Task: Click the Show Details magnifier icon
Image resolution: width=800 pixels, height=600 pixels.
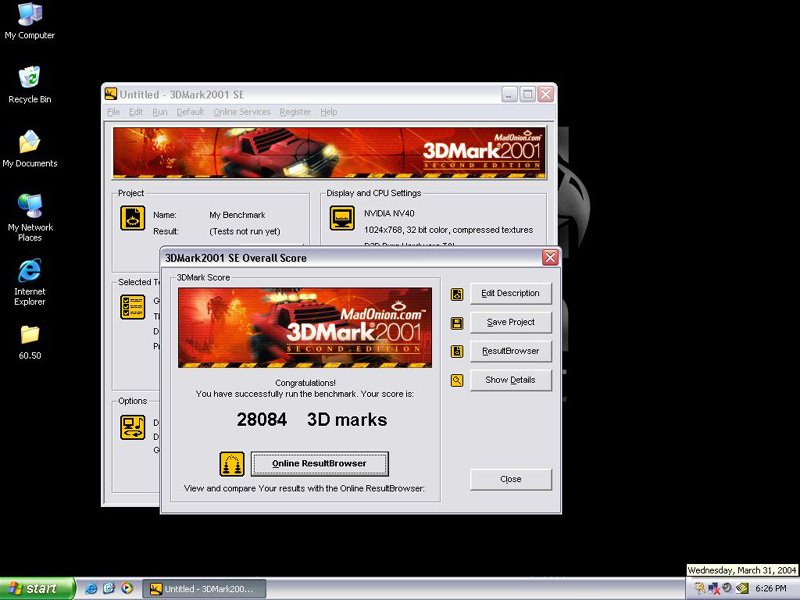Action: pyautogui.click(x=457, y=380)
